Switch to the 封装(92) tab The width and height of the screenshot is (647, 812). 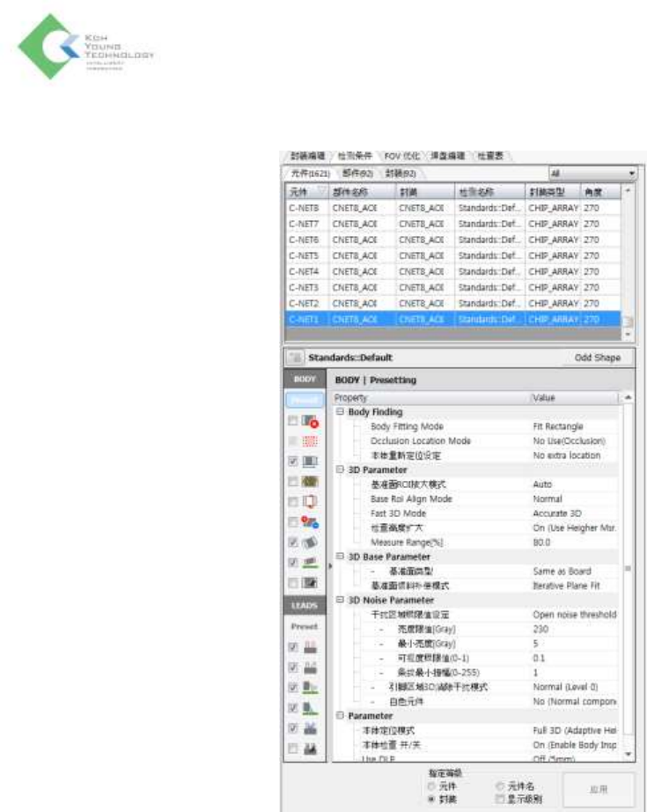click(401, 173)
